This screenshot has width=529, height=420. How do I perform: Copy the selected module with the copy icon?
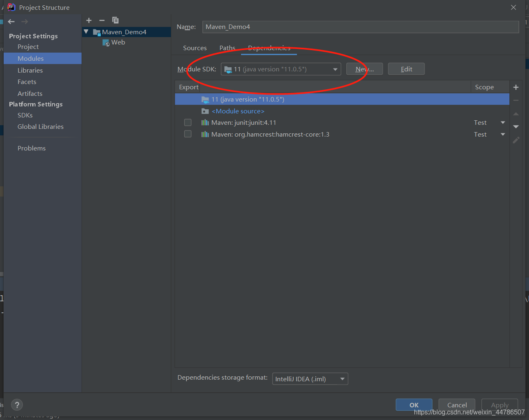point(115,20)
